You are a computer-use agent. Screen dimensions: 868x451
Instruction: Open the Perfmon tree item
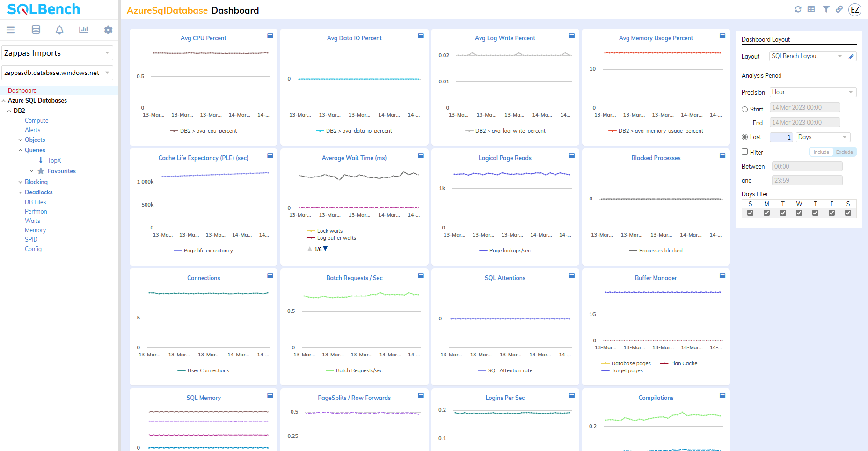pyautogui.click(x=36, y=211)
